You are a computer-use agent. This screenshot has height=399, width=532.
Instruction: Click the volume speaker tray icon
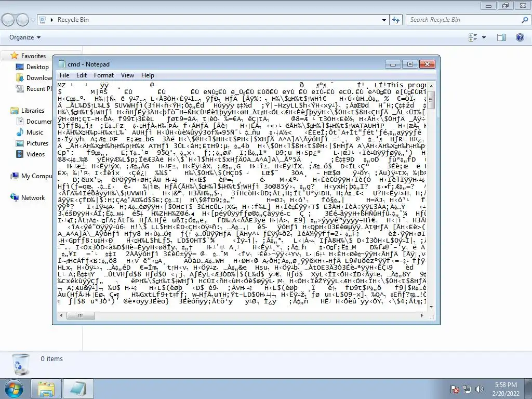(479, 389)
